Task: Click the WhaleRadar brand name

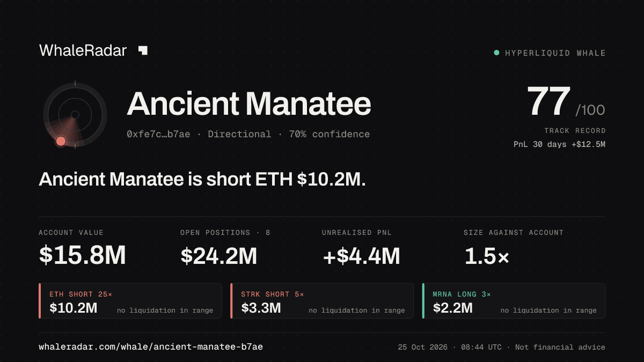Action: coord(83,50)
